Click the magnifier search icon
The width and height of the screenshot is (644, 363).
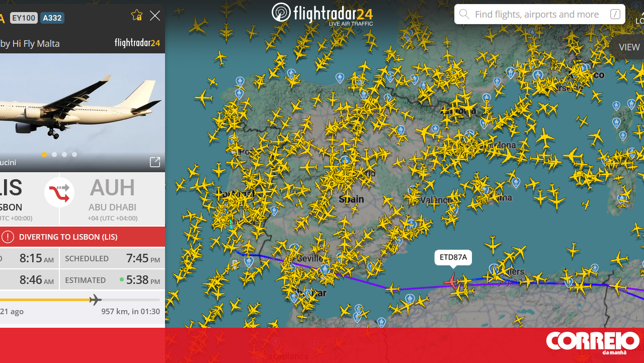[x=464, y=14]
